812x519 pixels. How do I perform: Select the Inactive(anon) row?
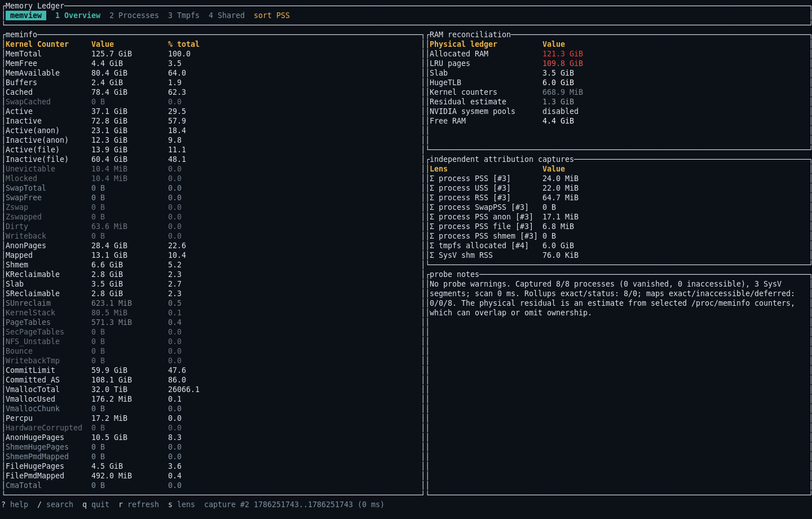coord(213,140)
